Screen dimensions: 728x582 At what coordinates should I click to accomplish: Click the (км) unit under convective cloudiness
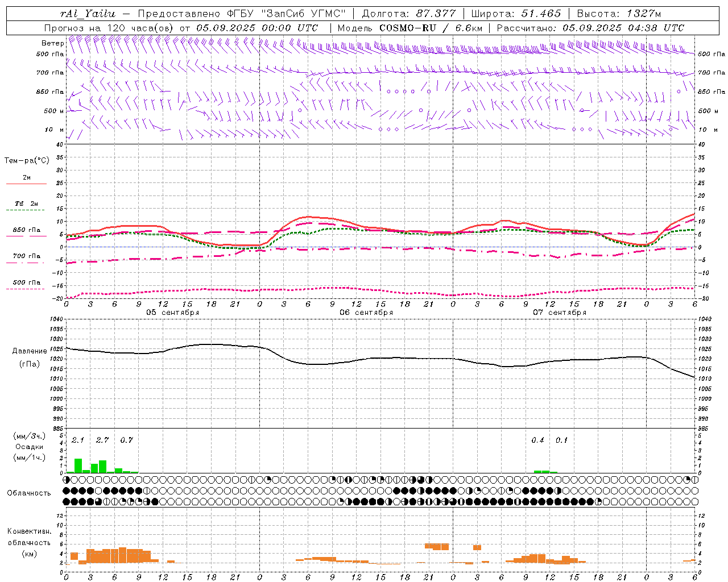pyautogui.click(x=30, y=554)
